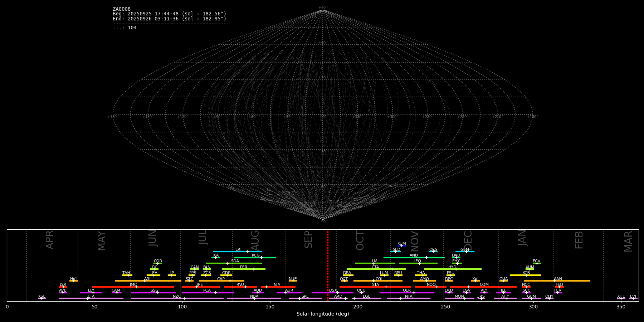Click the 300 tick on solar longitude axis
Image resolution: width=644 pixels, height=322 pixels.
coord(533,307)
